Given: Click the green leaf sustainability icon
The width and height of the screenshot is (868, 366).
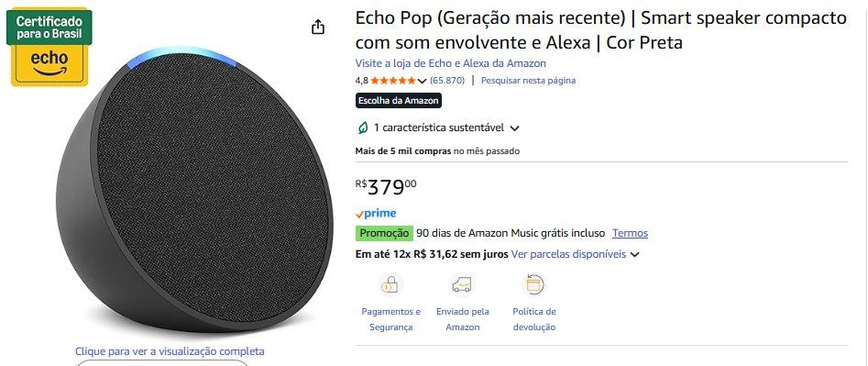Looking at the screenshot, I should (363, 128).
